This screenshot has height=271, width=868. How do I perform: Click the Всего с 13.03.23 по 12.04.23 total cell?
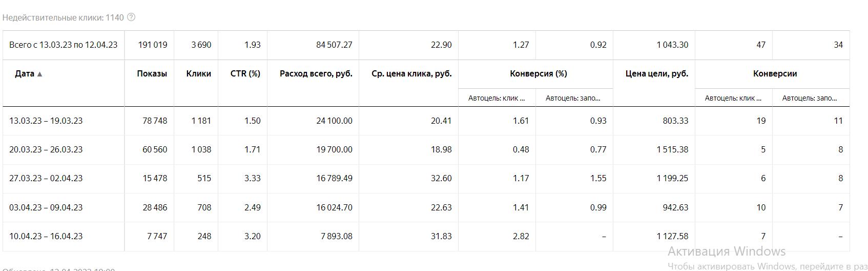click(x=64, y=45)
